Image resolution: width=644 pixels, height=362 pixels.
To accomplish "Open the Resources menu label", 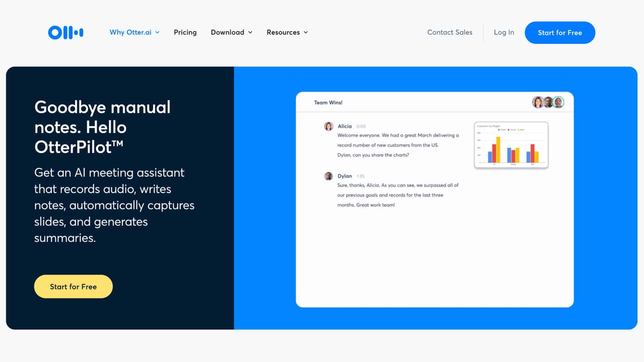I will pyautogui.click(x=283, y=32).
